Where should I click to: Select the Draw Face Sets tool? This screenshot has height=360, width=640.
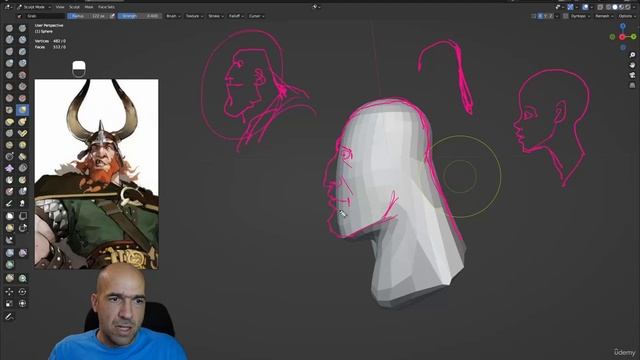22,180
